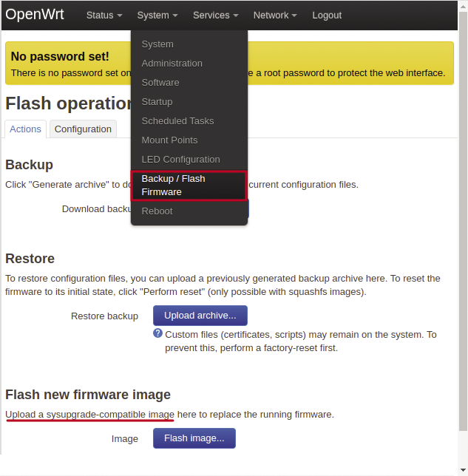Collapse the open System dropdown
Viewport: 468px width, 476px height.
coord(157,16)
